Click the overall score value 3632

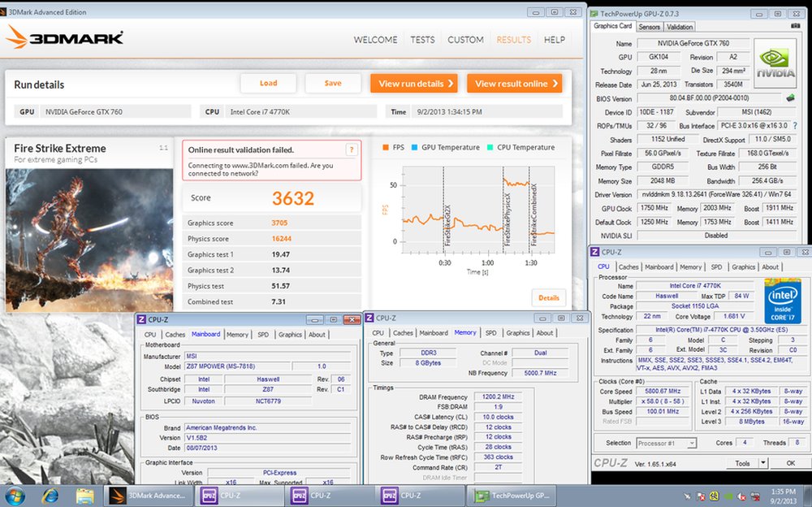point(293,198)
